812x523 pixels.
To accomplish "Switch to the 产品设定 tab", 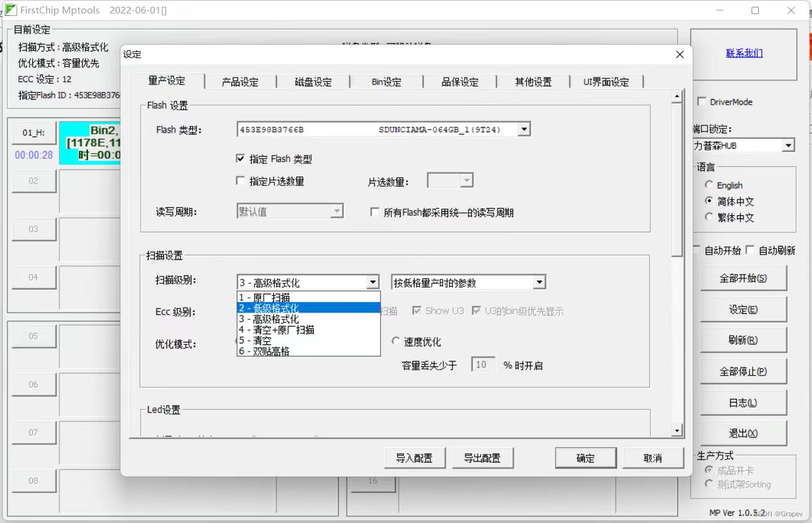I will point(240,81).
